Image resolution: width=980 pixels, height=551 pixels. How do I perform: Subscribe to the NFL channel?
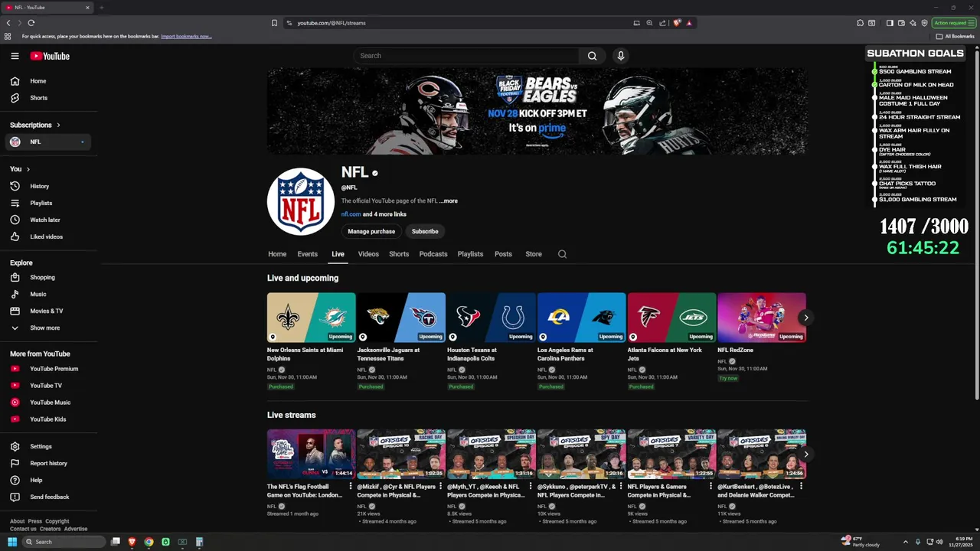[425, 231]
